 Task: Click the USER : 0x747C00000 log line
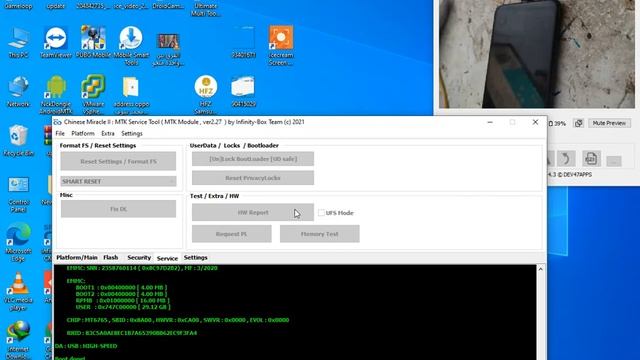[x=123, y=307]
